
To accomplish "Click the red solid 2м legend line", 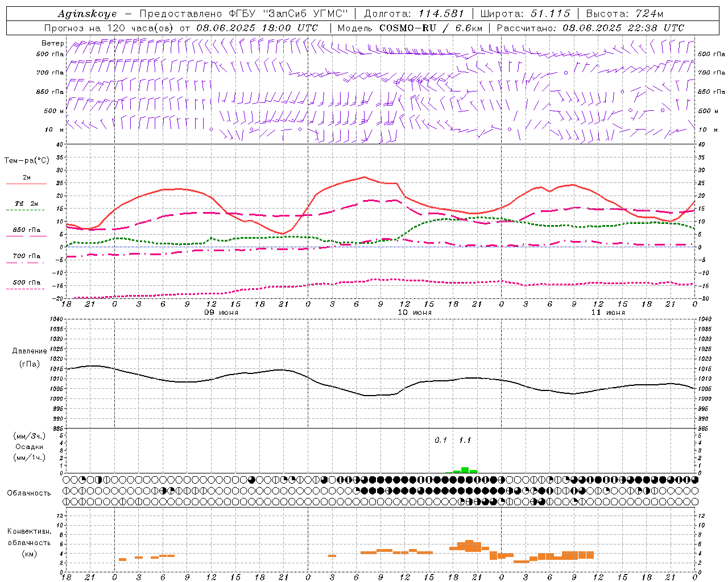I will point(26,184).
